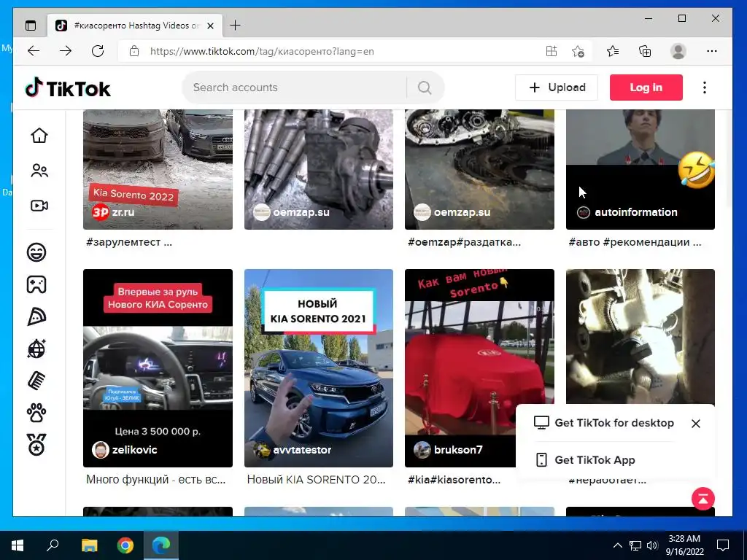
Task: Open the notification center icon
Action: (x=723, y=545)
